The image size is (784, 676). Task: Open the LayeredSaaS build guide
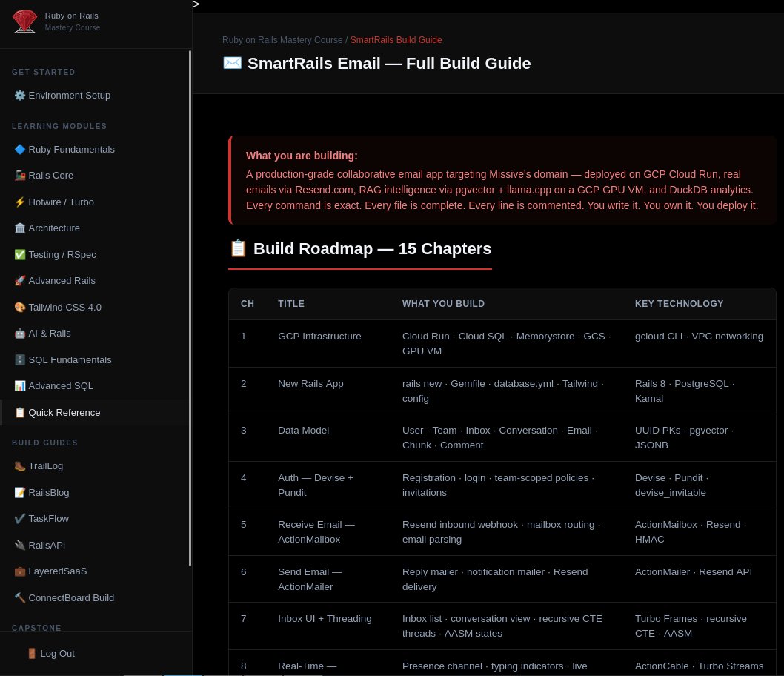[x=95, y=571]
